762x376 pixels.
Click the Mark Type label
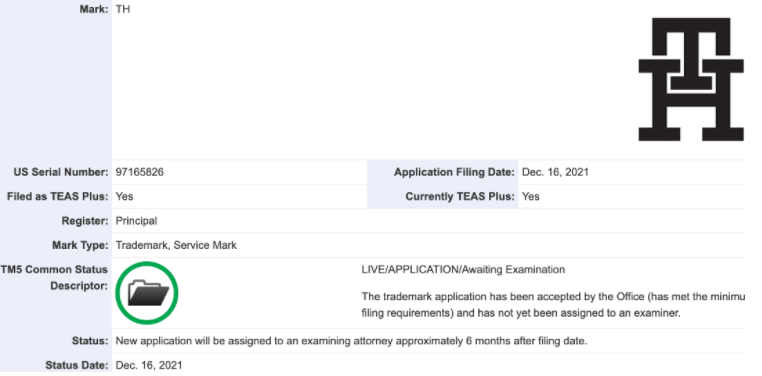(80, 245)
